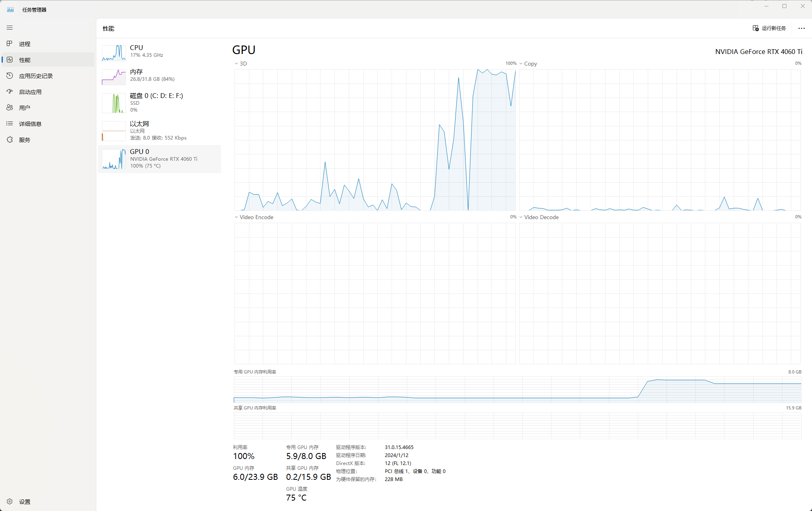Screen dimensions: 812x511
Task: Click 发送: 8.0 接收: 552 Kbps text
Action: tap(158, 138)
